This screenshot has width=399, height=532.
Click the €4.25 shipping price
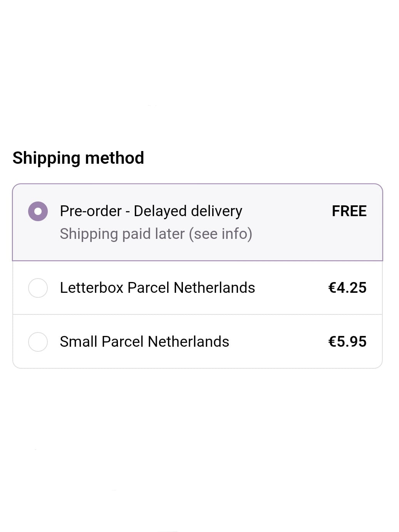347,288
